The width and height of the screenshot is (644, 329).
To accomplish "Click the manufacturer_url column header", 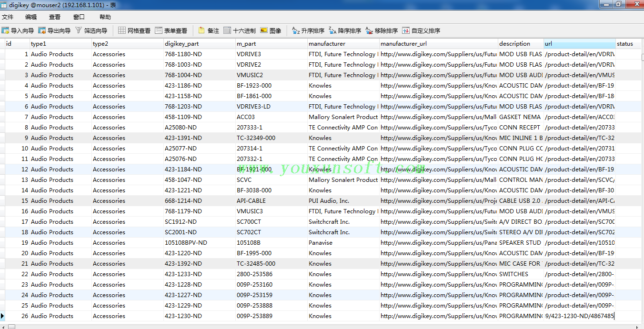I will click(439, 43).
